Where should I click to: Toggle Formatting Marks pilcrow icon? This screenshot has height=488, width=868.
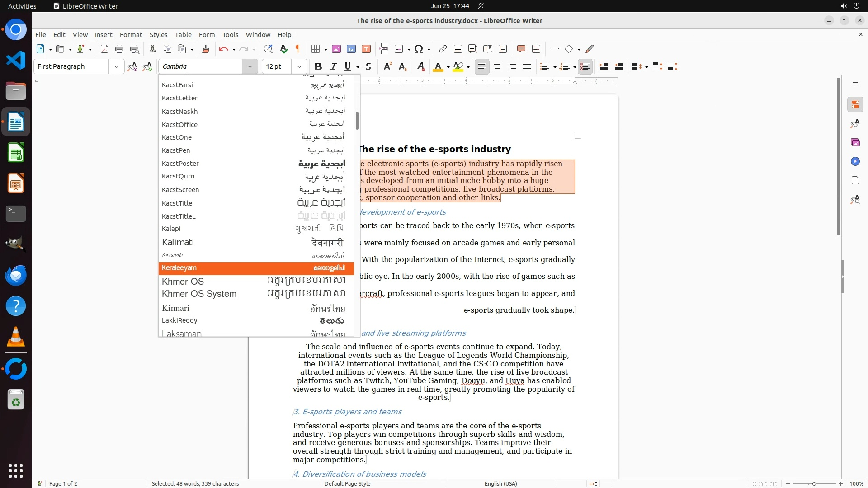[x=298, y=49]
